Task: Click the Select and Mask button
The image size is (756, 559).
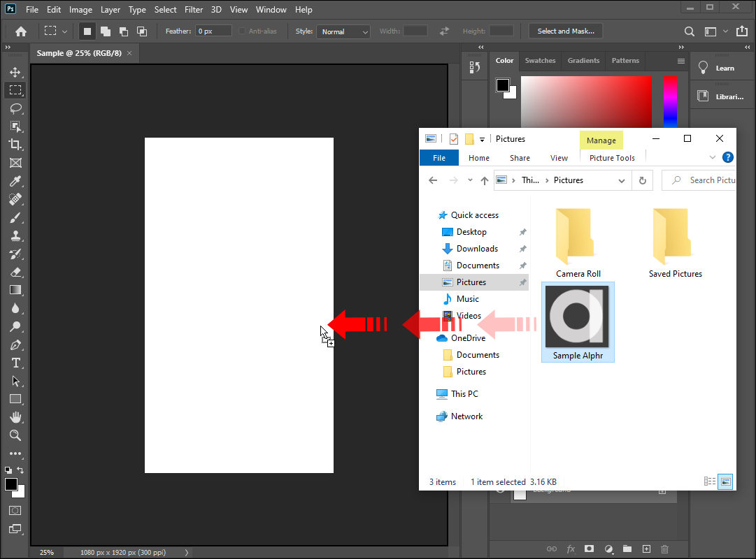Action: point(566,31)
